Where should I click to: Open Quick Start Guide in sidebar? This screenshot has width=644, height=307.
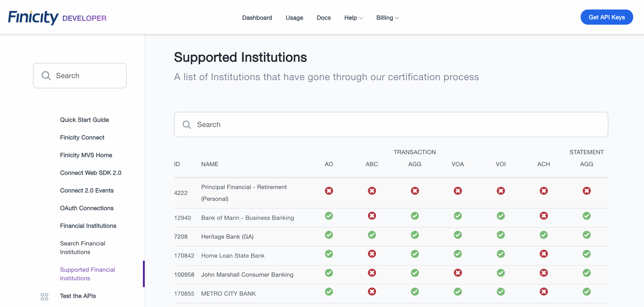point(84,120)
